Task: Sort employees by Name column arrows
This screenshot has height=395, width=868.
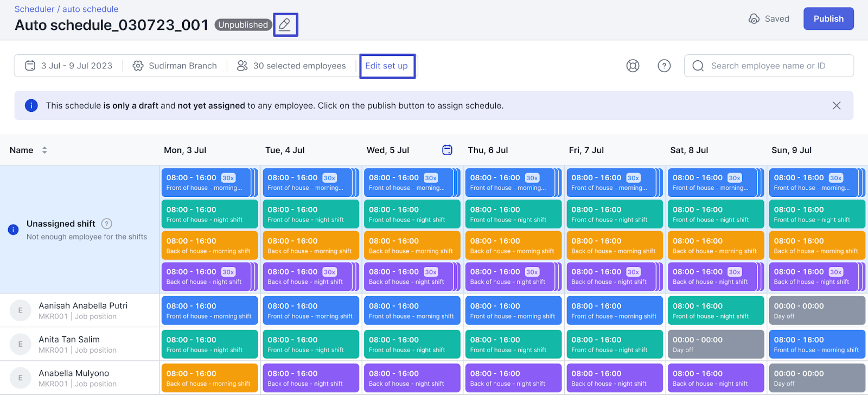Action: coord(44,150)
